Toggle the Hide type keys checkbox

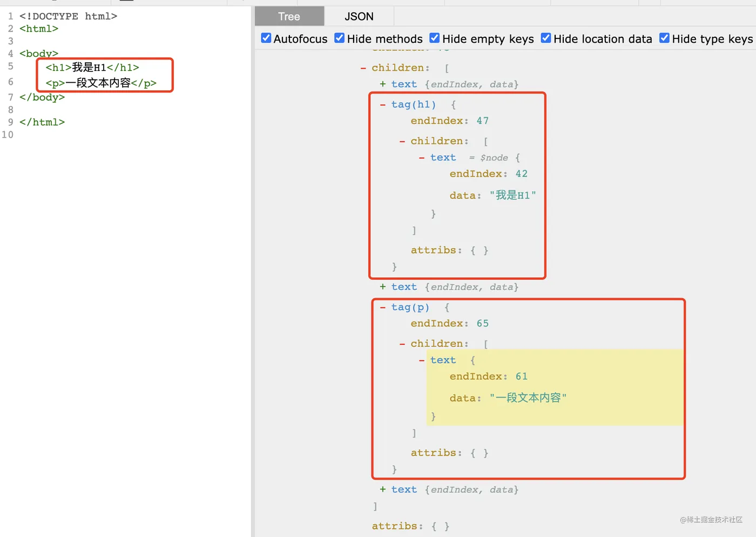[665, 38]
